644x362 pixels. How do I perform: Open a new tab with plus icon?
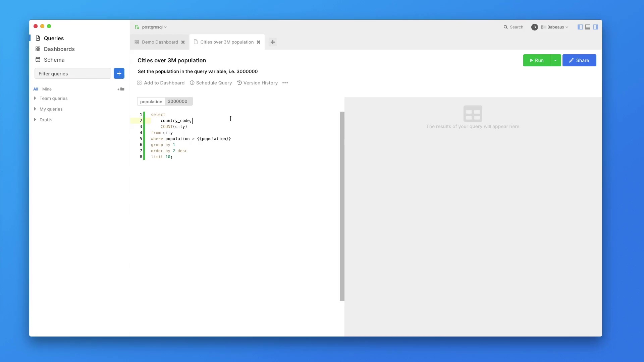pos(273,42)
